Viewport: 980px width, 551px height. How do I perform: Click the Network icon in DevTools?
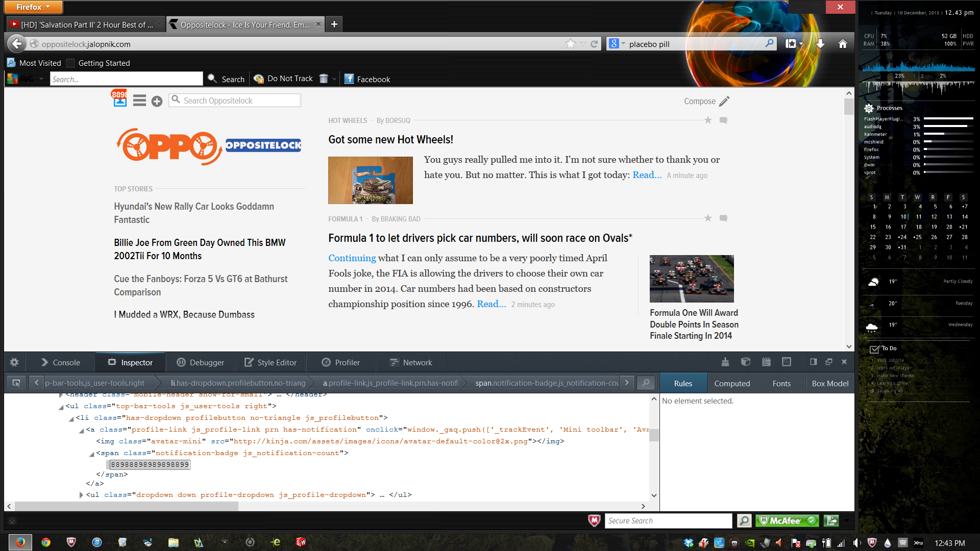pyautogui.click(x=416, y=362)
